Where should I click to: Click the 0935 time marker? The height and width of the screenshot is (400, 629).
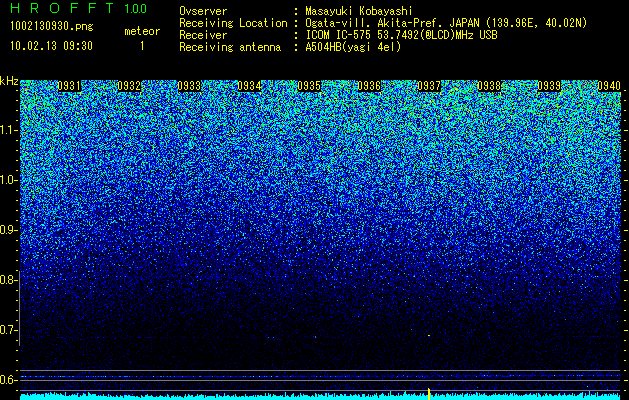coord(309,86)
